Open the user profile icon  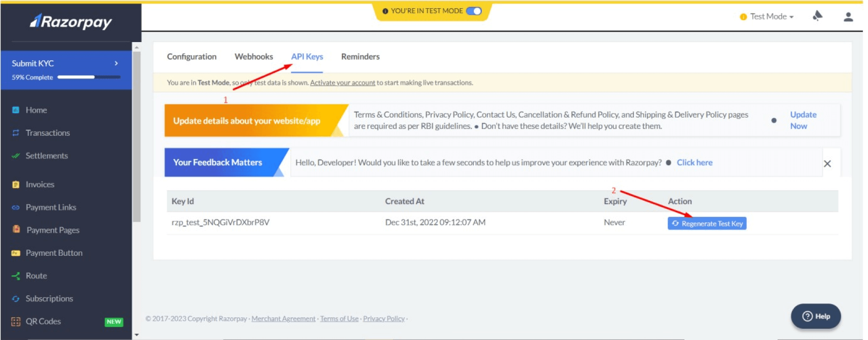point(848,17)
